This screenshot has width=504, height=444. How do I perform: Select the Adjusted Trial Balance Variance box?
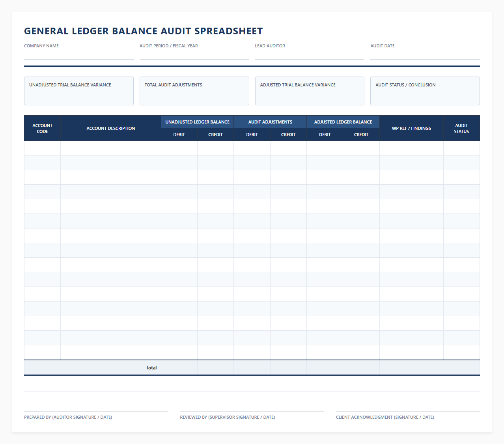310,91
